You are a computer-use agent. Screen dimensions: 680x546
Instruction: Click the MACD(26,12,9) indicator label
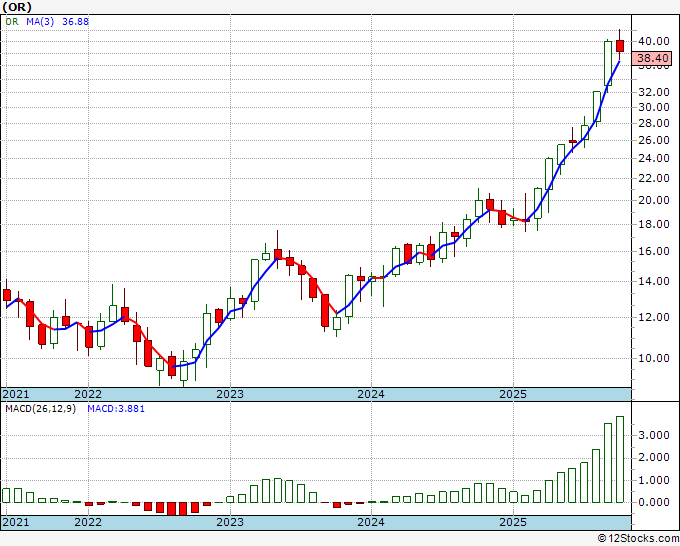[x=40, y=409]
